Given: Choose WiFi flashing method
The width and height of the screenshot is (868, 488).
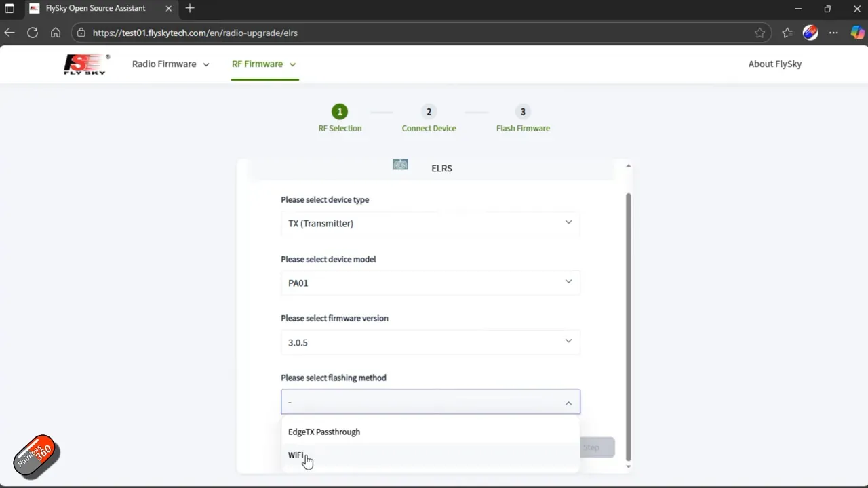Looking at the screenshot, I should pos(296,455).
